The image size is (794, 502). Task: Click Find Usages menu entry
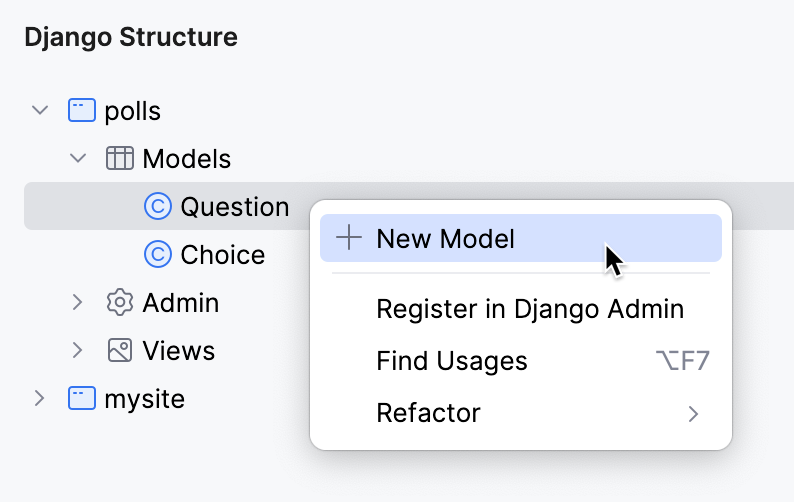click(452, 361)
